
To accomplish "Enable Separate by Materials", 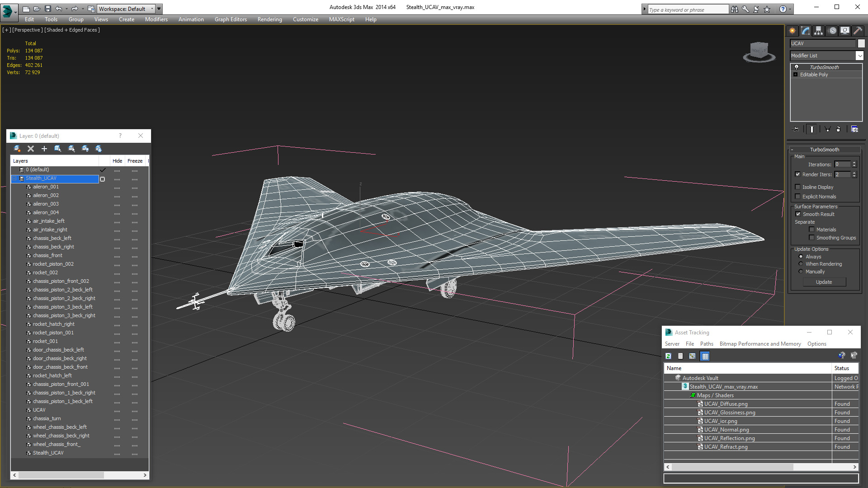I will (x=811, y=230).
